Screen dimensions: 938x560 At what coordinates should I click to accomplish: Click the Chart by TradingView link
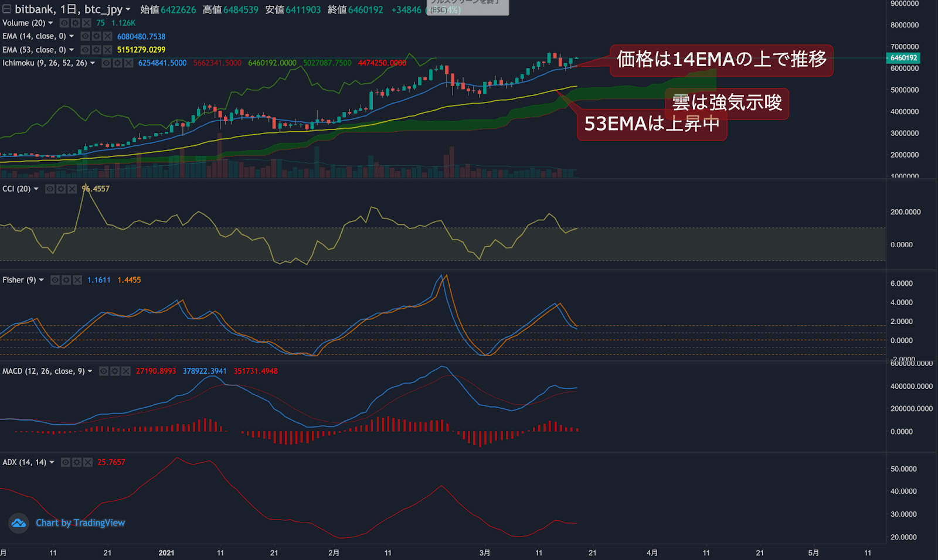tap(80, 523)
